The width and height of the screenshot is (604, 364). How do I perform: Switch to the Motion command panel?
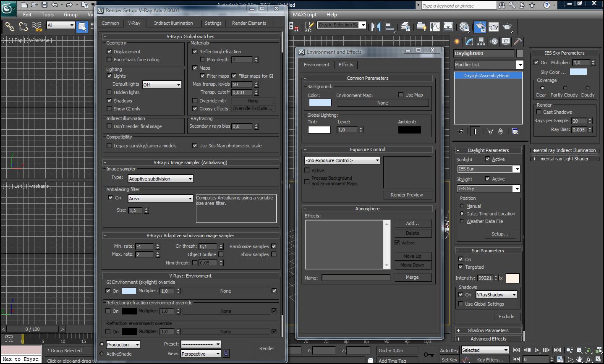point(494,41)
